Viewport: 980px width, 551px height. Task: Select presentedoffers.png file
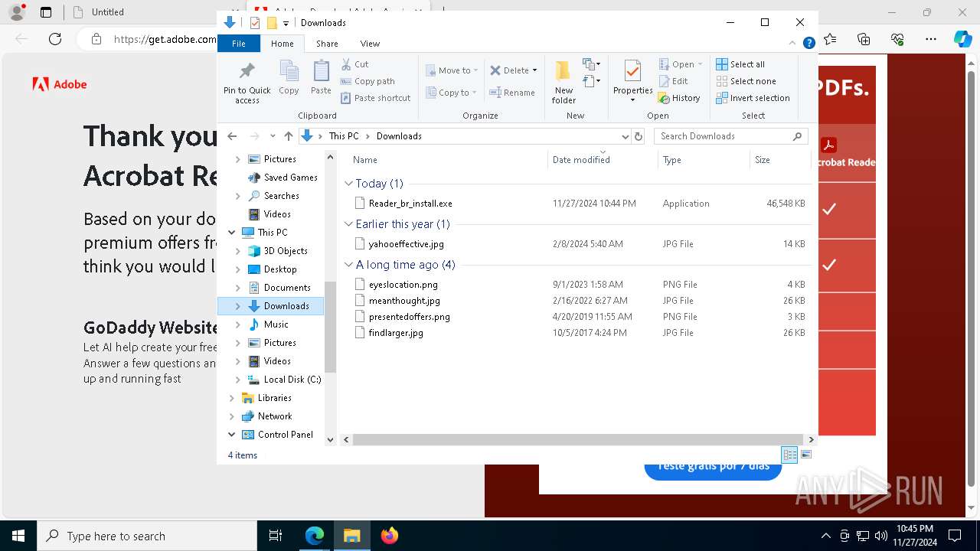[x=409, y=317]
